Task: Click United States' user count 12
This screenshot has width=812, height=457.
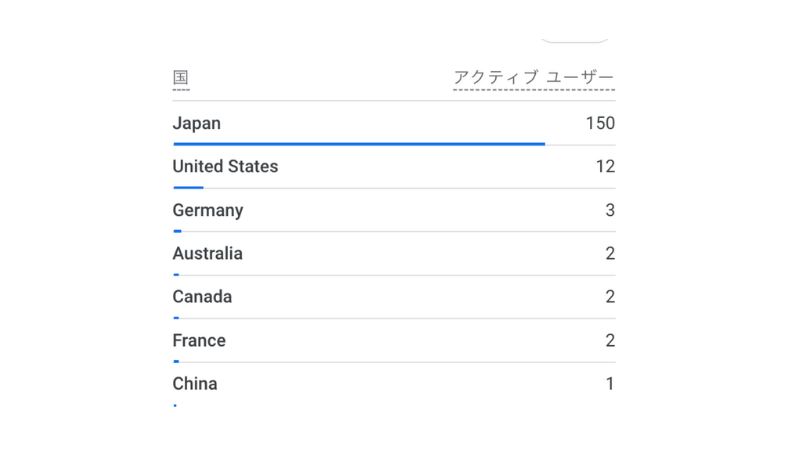Action: (605, 166)
